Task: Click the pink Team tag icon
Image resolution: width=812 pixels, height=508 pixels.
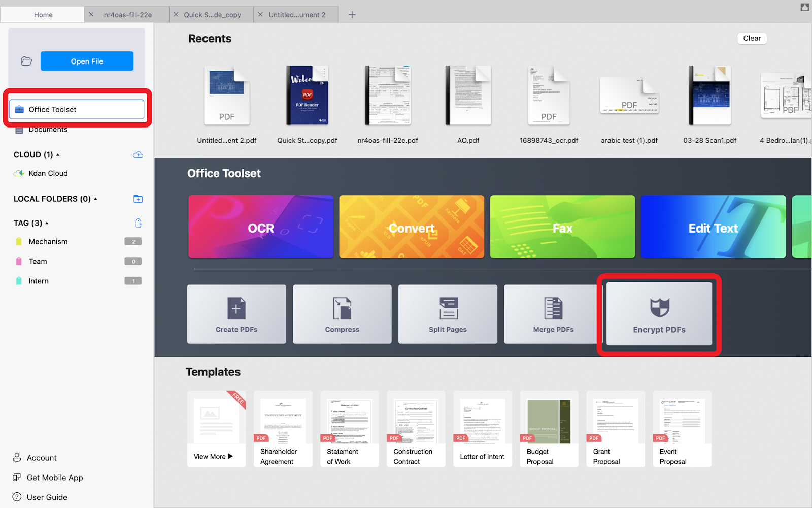Action: pos(19,261)
